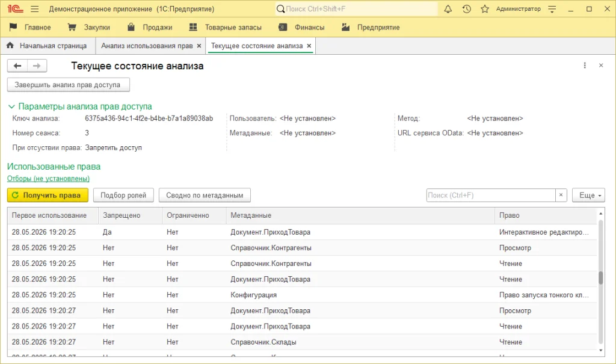Open the history clock icon
Image resolution: width=616 pixels, height=364 pixels.
466,9
